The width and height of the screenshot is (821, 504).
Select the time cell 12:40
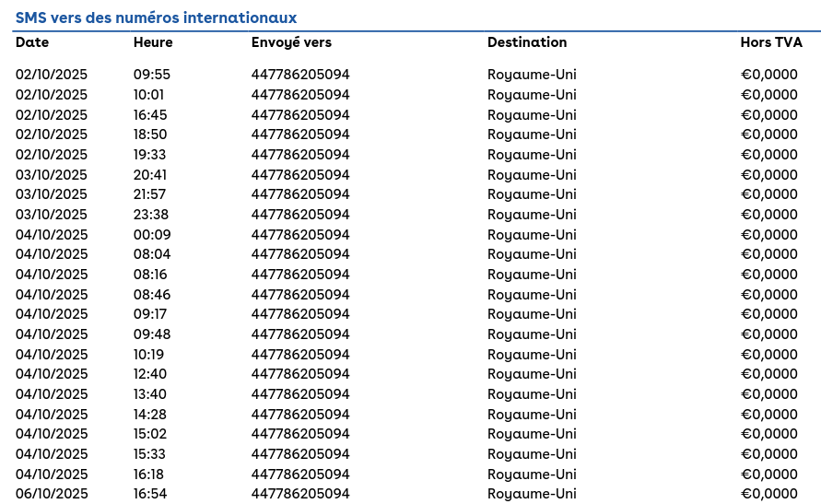[x=150, y=374]
